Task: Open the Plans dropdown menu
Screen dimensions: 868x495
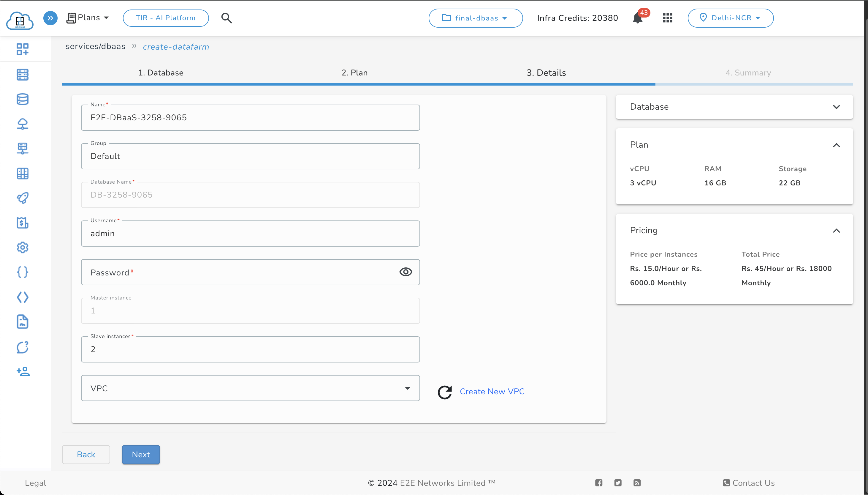Action: (88, 18)
